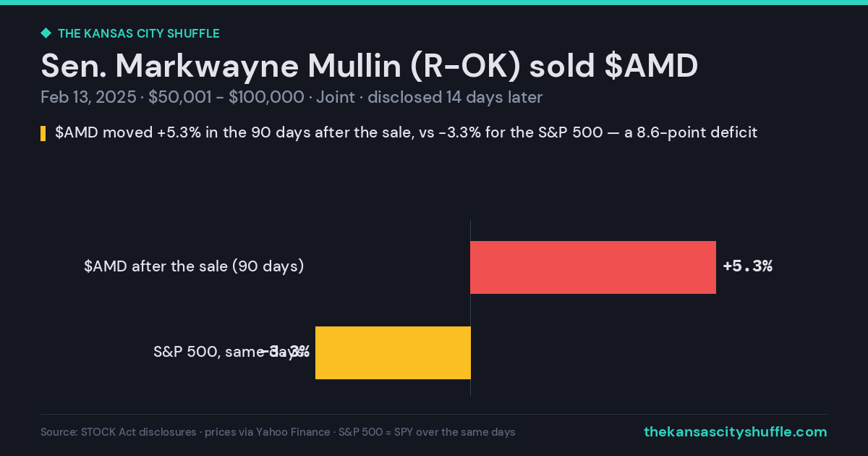Viewport: 868px width, 456px height.
Task: Click the $AMD ticker in the headline
Action: (651, 66)
